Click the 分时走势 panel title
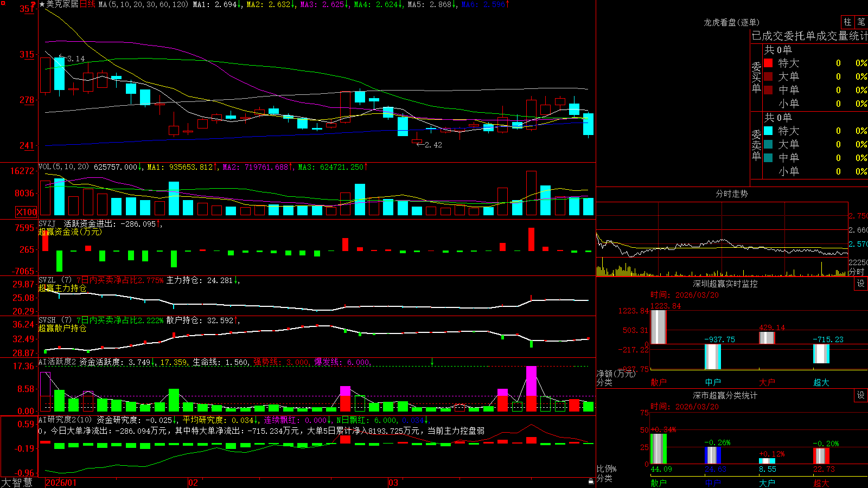868x488 pixels. pyautogui.click(x=731, y=194)
